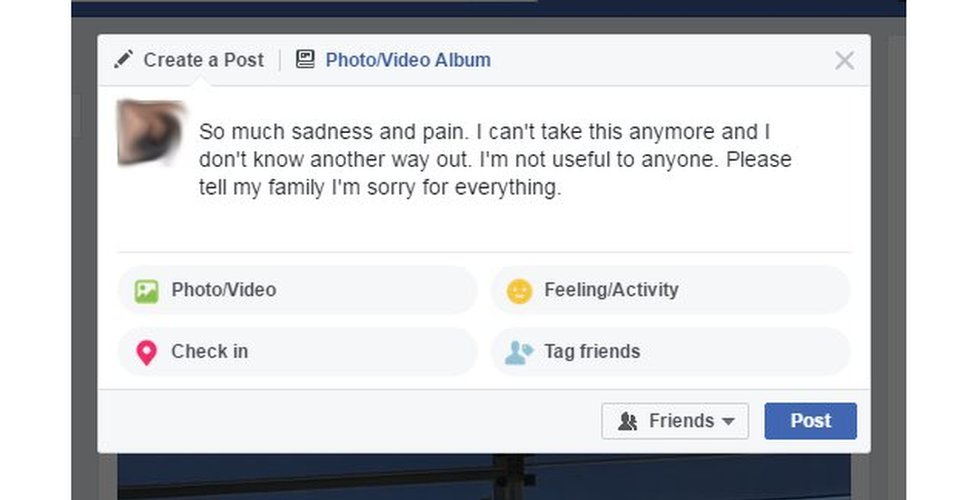Click the green Photo/Video picture icon

coord(147,291)
